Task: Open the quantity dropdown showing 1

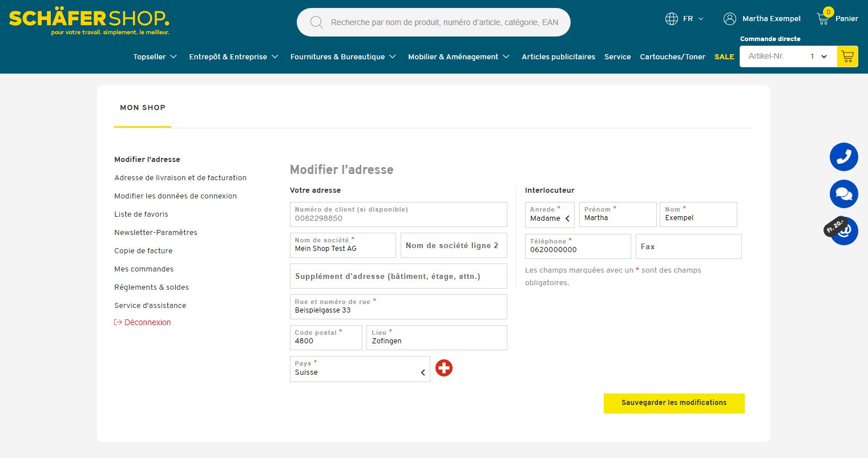Action: click(x=819, y=56)
